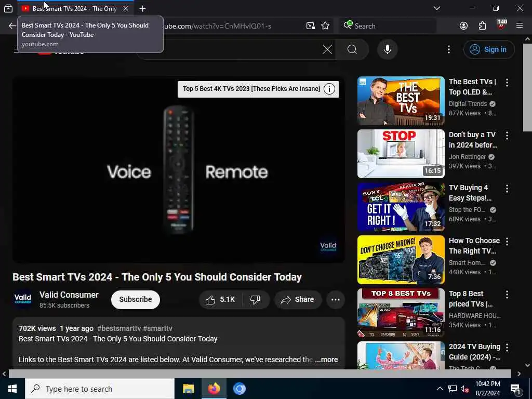532x399 pixels.
Task: Open File Explorer from the taskbar
Action: 188,389
